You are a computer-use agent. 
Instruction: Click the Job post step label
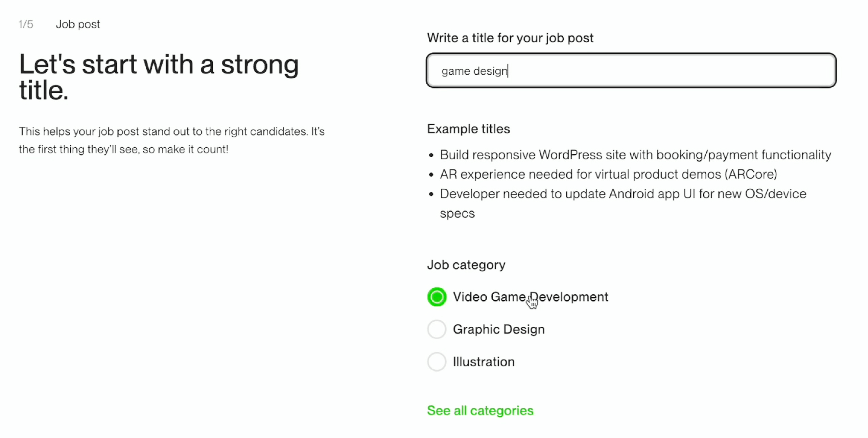(x=78, y=24)
